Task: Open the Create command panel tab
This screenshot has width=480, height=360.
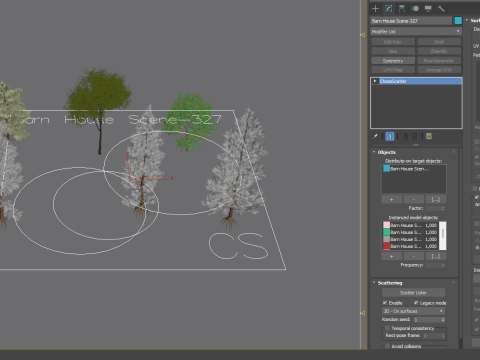Action: tap(375, 9)
